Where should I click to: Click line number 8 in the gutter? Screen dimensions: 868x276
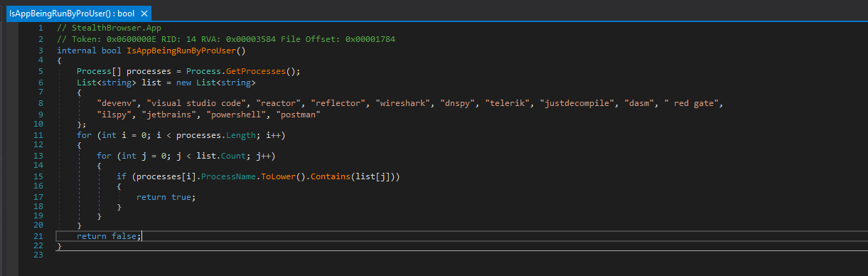pyautogui.click(x=41, y=104)
